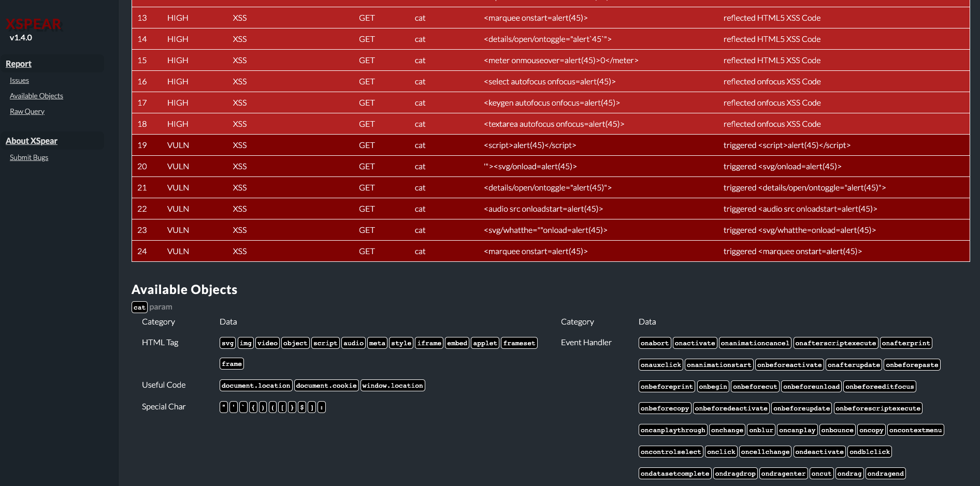Click the 'script' tag badge

325,343
